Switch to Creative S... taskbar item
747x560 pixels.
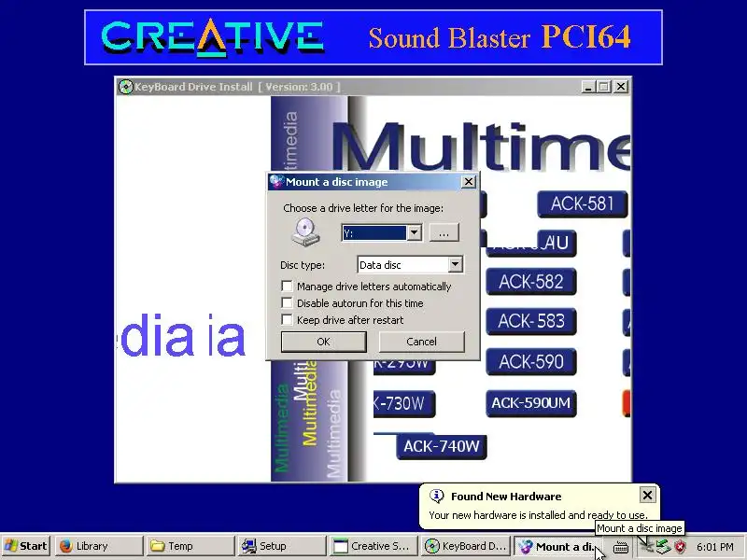coord(374,546)
